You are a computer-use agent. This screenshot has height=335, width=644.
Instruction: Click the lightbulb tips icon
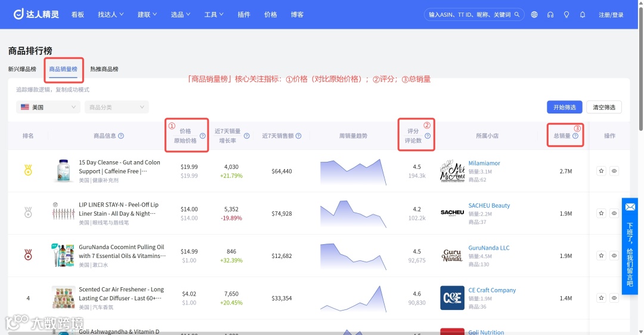coord(566,14)
